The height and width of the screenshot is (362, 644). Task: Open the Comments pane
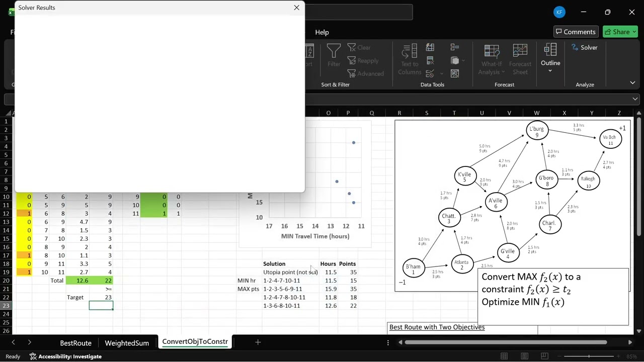pos(575,32)
